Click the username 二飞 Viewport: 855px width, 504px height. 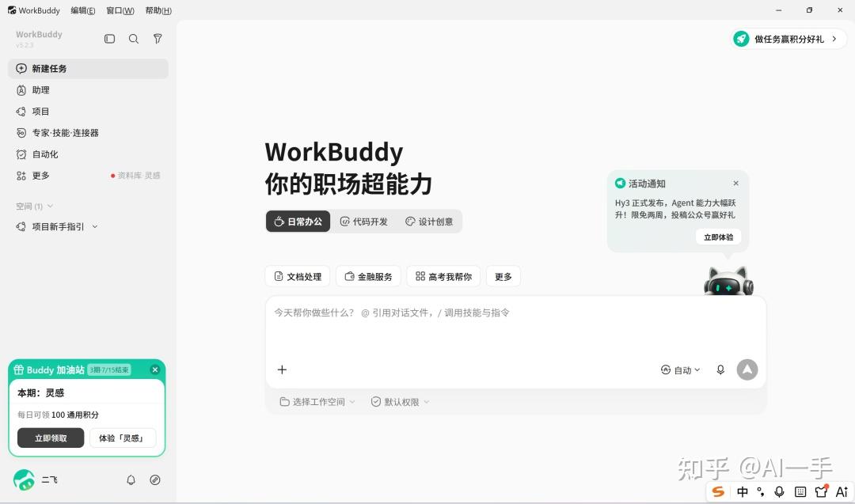coord(50,480)
